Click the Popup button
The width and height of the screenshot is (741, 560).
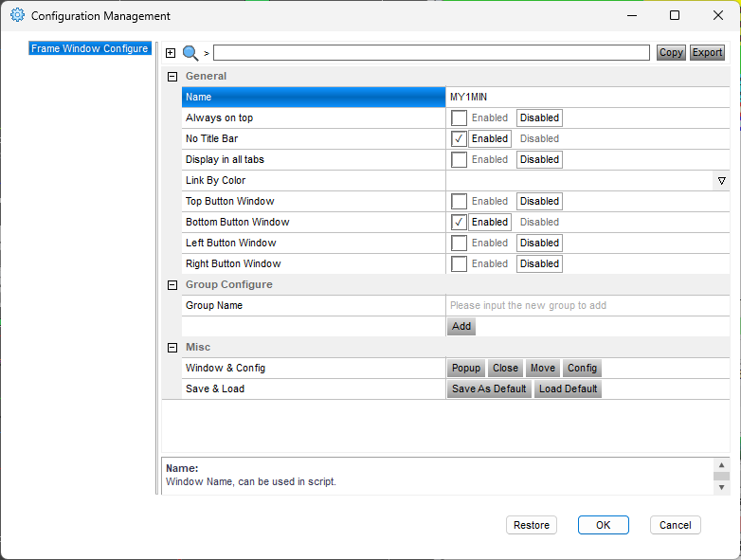click(x=466, y=369)
